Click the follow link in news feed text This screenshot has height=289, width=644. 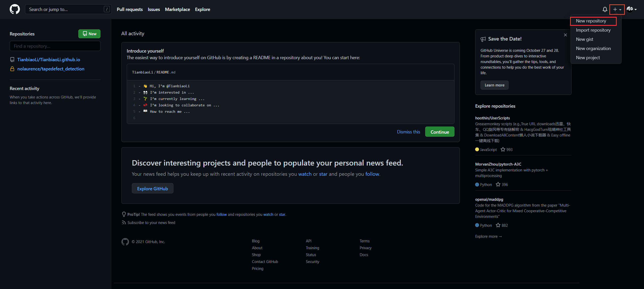[x=372, y=174]
